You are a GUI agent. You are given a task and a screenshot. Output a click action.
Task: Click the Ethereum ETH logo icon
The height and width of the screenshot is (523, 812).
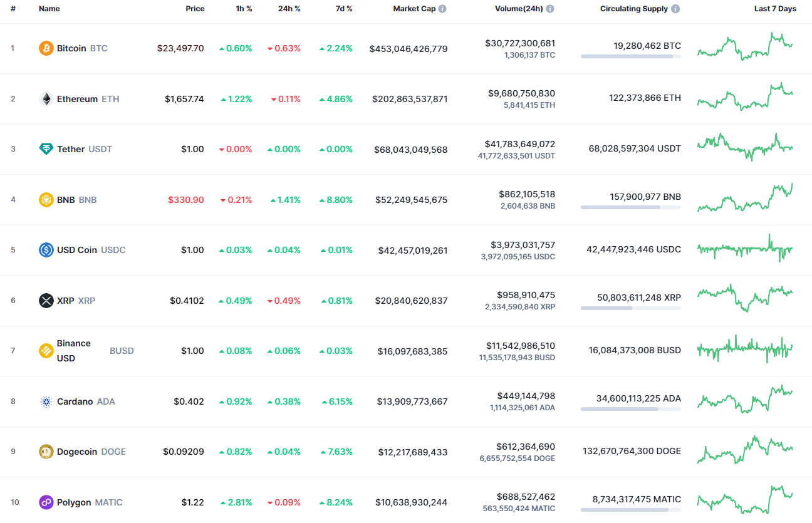coord(46,98)
